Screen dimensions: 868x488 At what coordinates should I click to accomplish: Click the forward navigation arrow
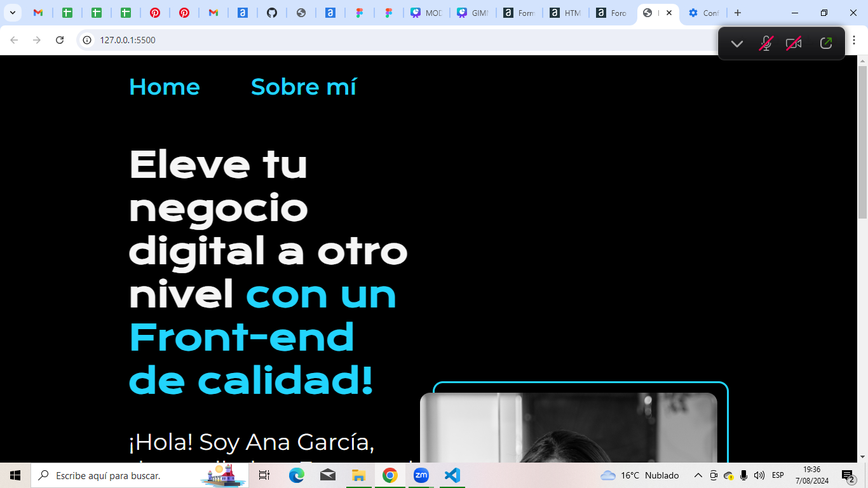pos(37,40)
